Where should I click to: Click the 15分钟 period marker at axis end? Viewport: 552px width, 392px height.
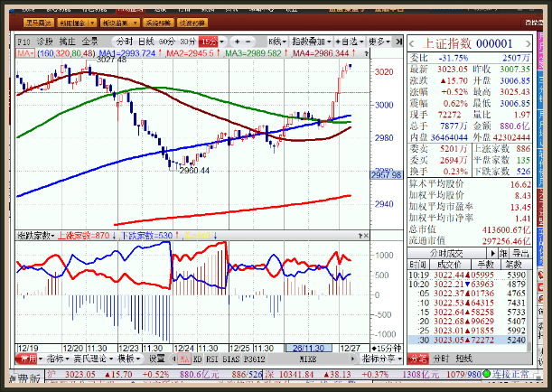(386, 349)
